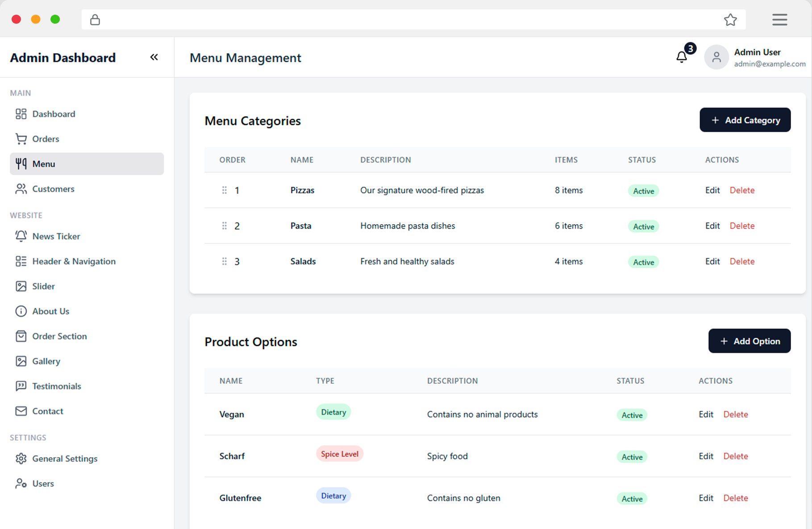The height and width of the screenshot is (529, 812).
Task: Open the News Ticker page
Action: click(x=56, y=236)
